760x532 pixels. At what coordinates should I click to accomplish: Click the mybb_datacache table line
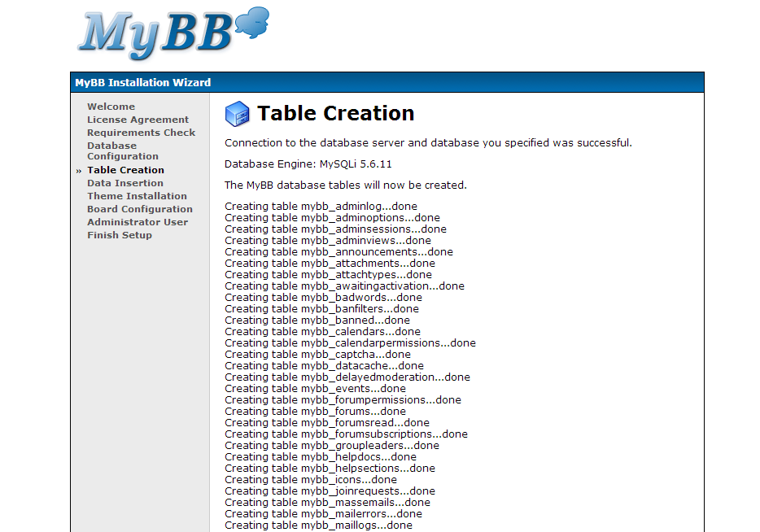(324, 366)
